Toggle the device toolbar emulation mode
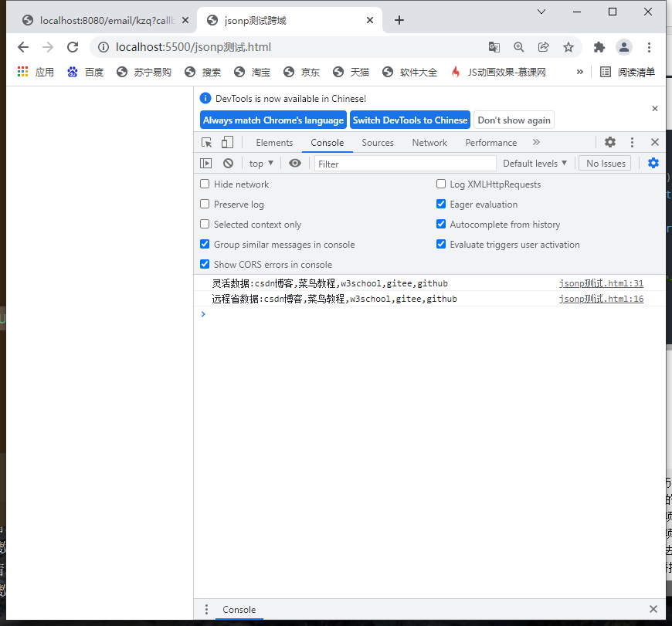 [x=225, y=142]
